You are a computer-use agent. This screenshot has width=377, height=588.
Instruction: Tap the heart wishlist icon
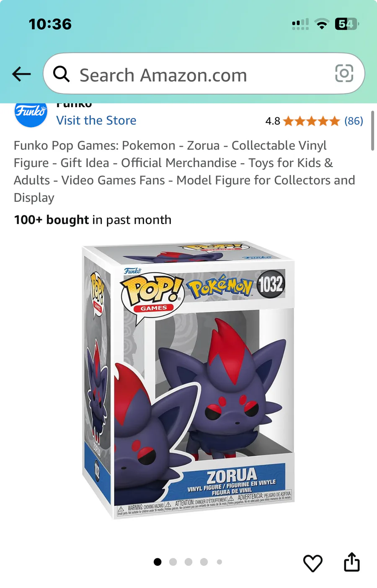(312, 563)
